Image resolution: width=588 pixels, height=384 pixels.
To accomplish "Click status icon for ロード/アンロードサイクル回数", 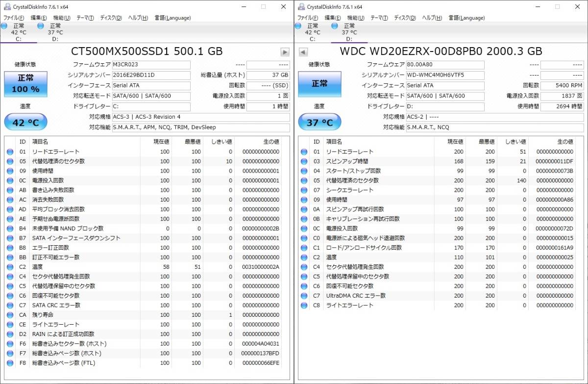I will click(x=304, y=248).
